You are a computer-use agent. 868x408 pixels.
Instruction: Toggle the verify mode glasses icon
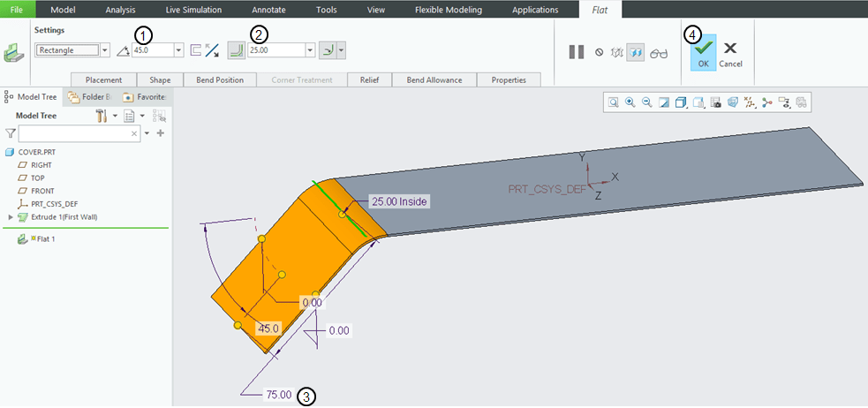pyautogui.click(x=659, y=52)
